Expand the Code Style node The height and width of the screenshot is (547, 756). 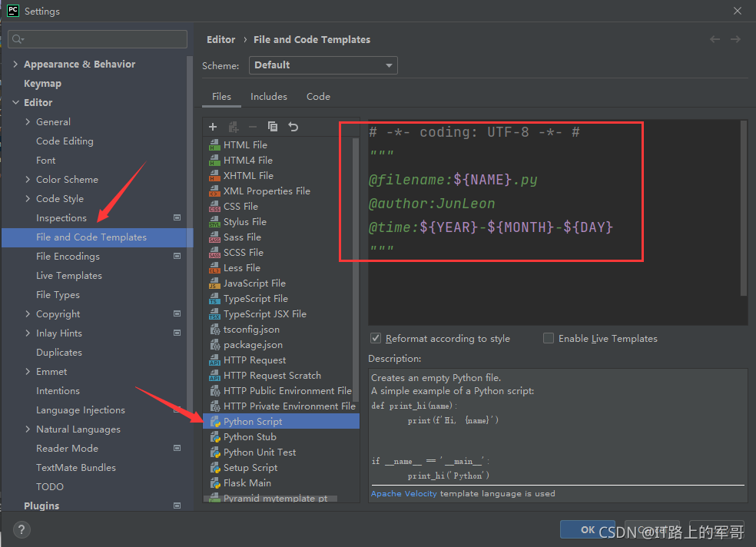(28, 198)
